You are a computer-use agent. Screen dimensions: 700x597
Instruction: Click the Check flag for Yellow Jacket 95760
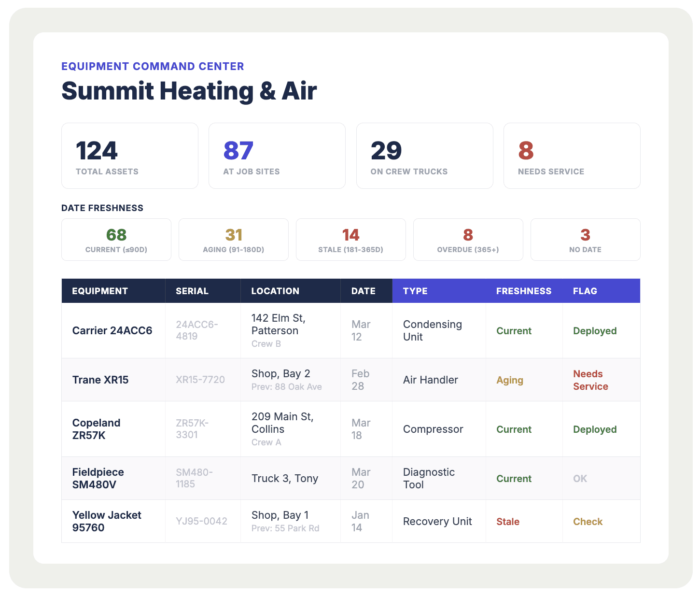587,521
